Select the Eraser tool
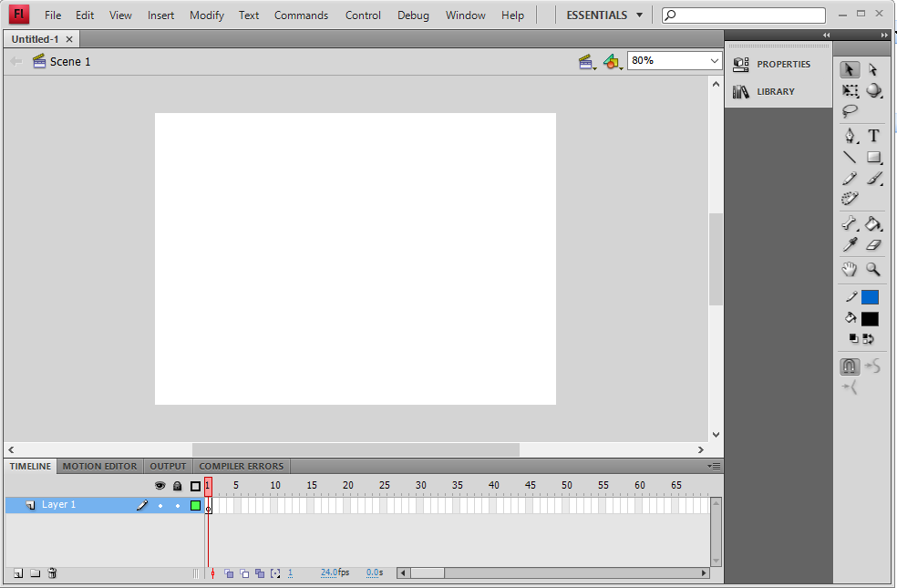The width and height of the screenshot is (897, 588). pos(873,245)
